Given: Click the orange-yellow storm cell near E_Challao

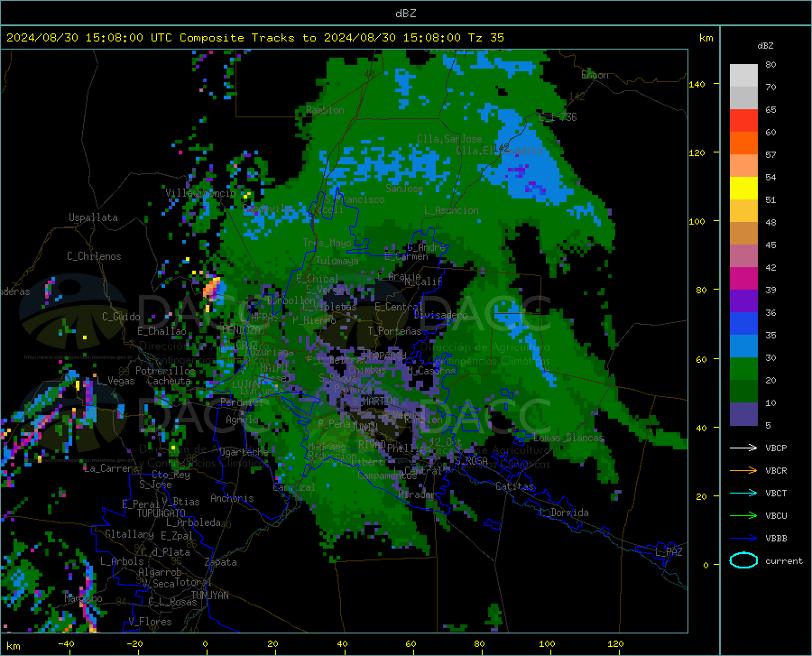Looking at the screenshot, I should coord(212,289).
